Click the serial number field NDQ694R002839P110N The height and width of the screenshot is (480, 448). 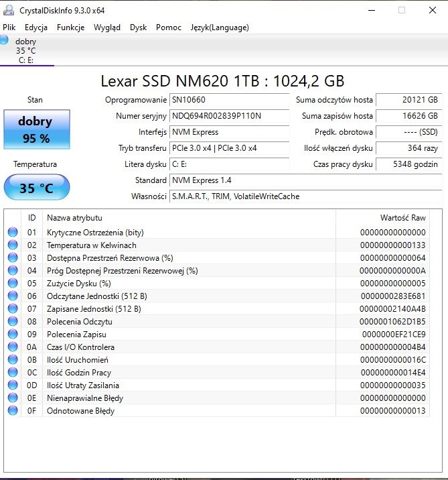coord(229,116)
